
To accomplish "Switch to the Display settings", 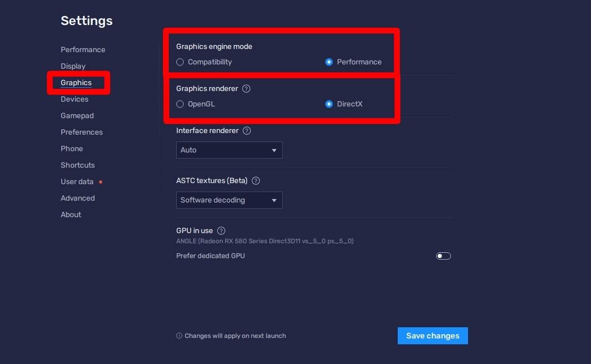I will click(x=73, y=67).
